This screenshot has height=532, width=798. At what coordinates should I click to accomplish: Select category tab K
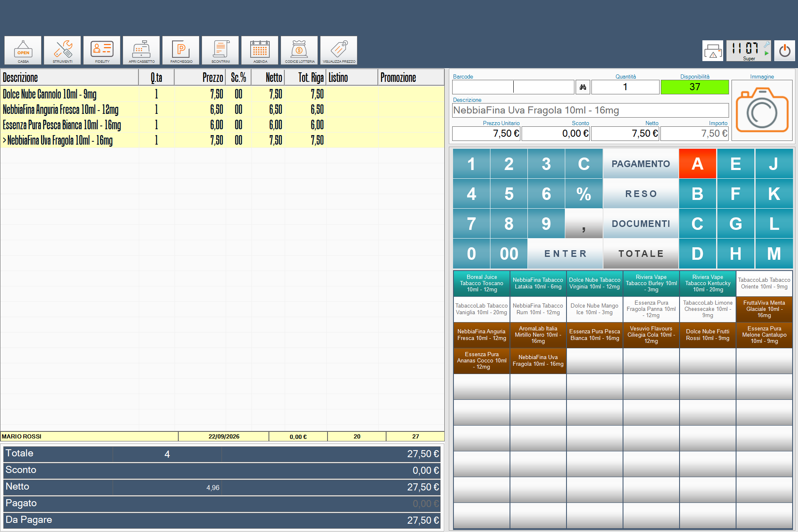click(x=774, y=194)
